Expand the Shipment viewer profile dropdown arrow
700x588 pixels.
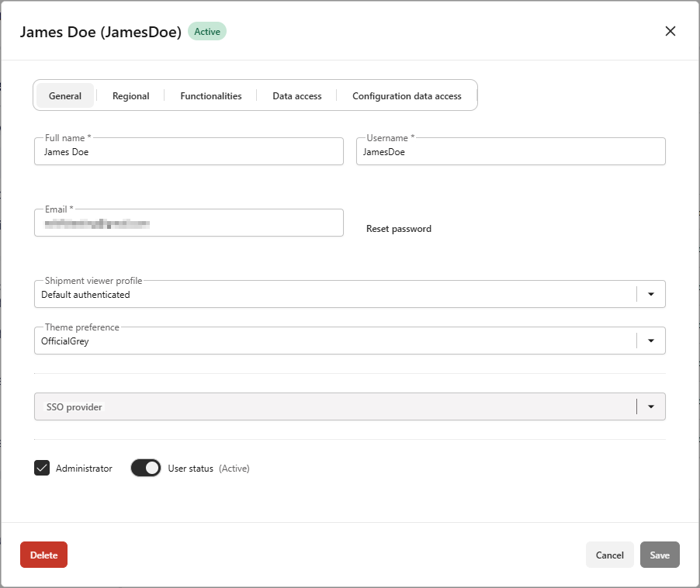[651, 295]
